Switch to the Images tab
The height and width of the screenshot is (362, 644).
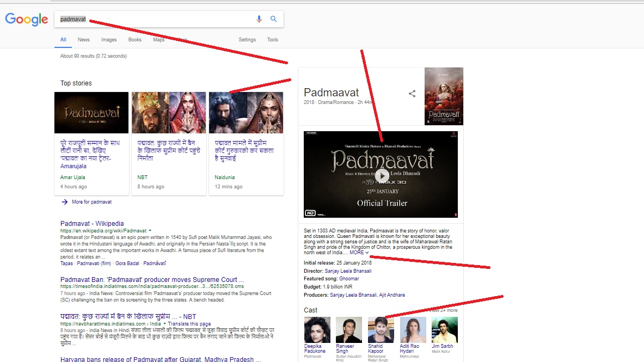coord(109,40)
